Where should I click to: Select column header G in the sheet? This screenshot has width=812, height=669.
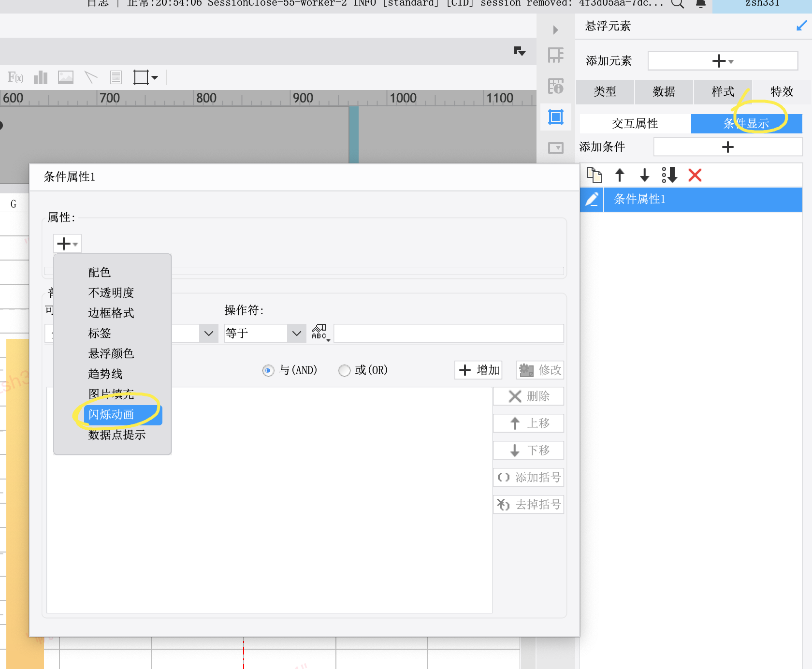14,204
